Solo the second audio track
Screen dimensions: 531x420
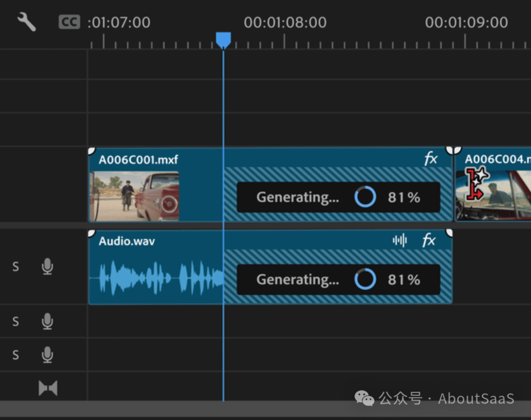pos(16,321)
